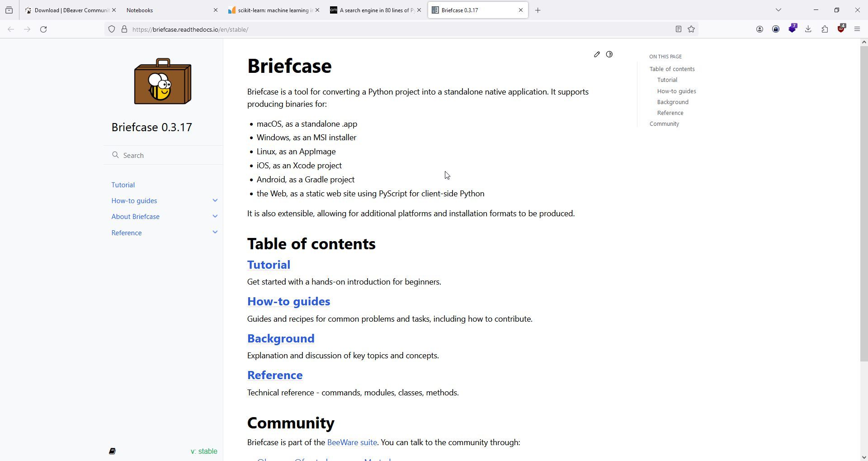This screenshot has height=461, width=868.
Task: Open Reference in the sidebar navigation
Action: (127, 233)
